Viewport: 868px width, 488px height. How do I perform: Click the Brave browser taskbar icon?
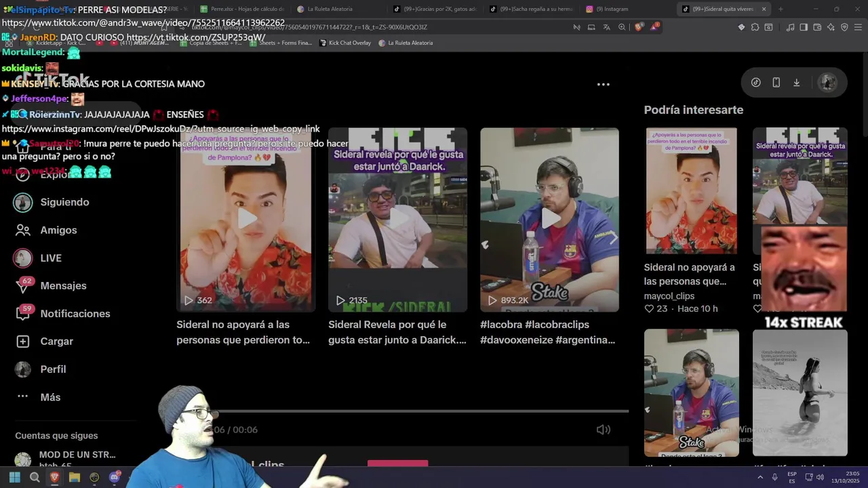tap(54, 477)
